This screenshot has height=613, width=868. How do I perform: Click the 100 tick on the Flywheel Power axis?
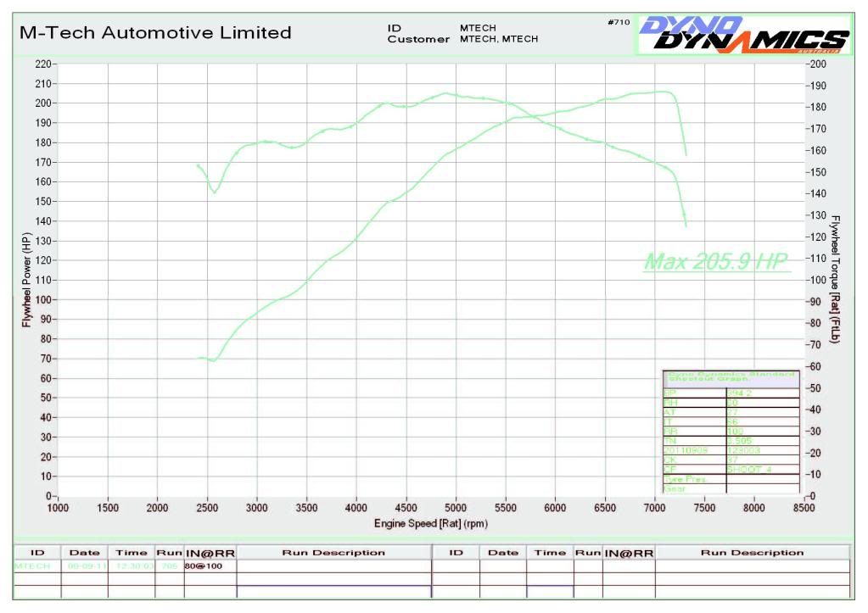point(43,300)
